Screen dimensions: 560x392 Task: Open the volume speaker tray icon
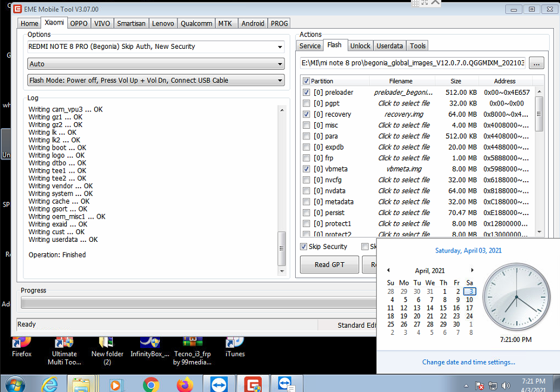[506, 385]
